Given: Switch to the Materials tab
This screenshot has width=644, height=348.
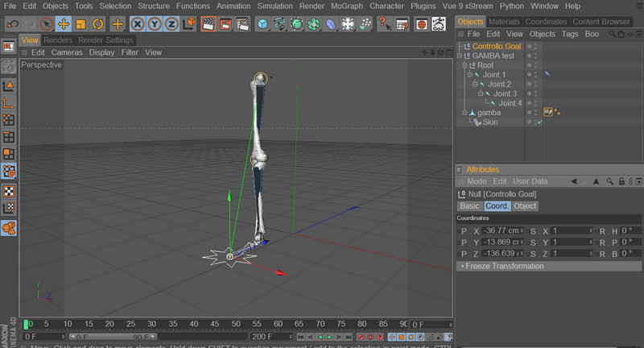Looking at the screenshot, I should point(504,22).
